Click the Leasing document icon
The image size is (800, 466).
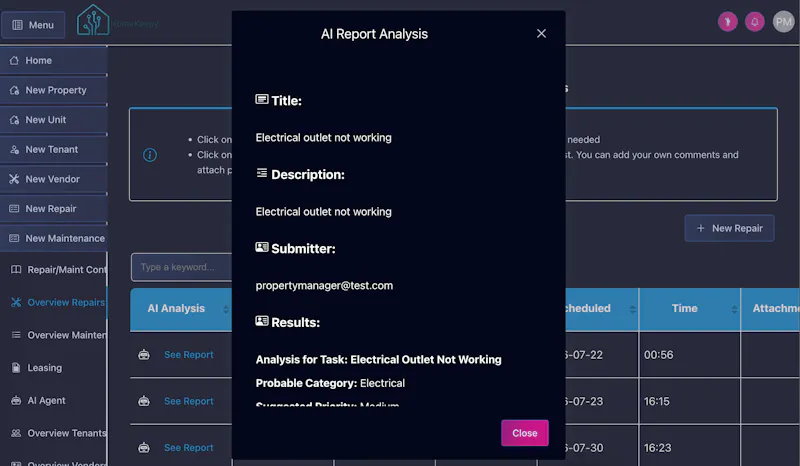point(16,367)
